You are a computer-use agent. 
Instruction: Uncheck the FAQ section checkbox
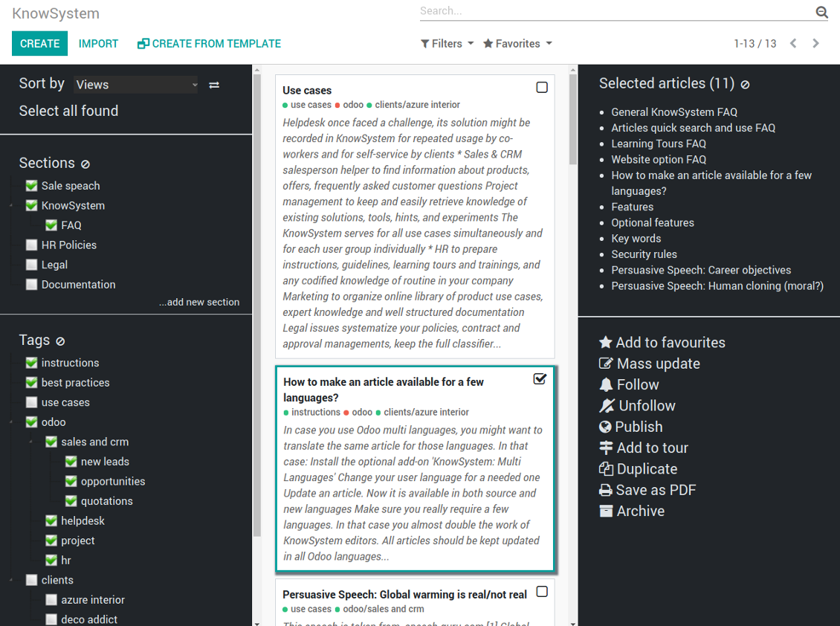[x=51, y=225]
